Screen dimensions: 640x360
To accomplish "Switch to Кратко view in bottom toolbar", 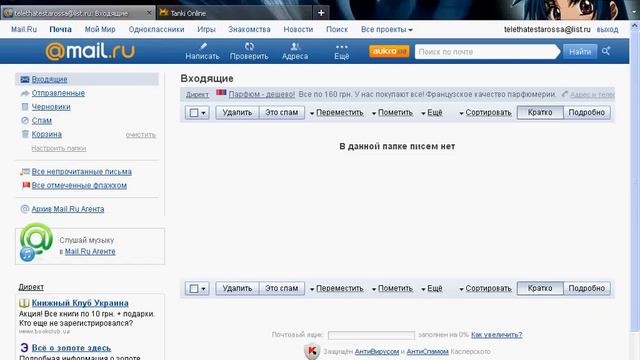I will pos(540,288).
